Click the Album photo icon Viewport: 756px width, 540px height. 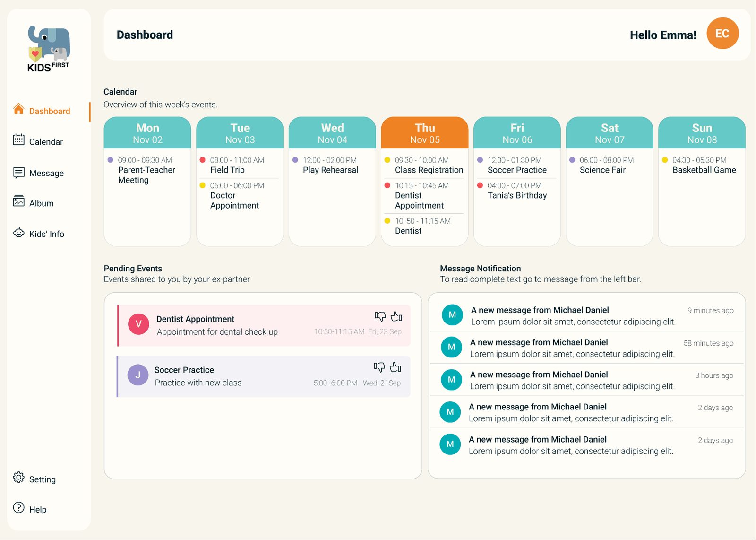point(19,201)
